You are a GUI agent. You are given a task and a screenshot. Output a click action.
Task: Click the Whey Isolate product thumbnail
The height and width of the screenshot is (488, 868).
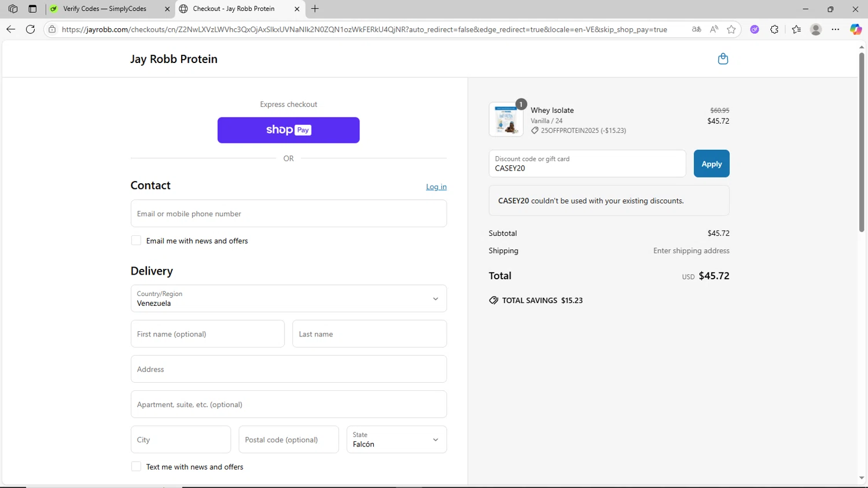coord(506,120)
